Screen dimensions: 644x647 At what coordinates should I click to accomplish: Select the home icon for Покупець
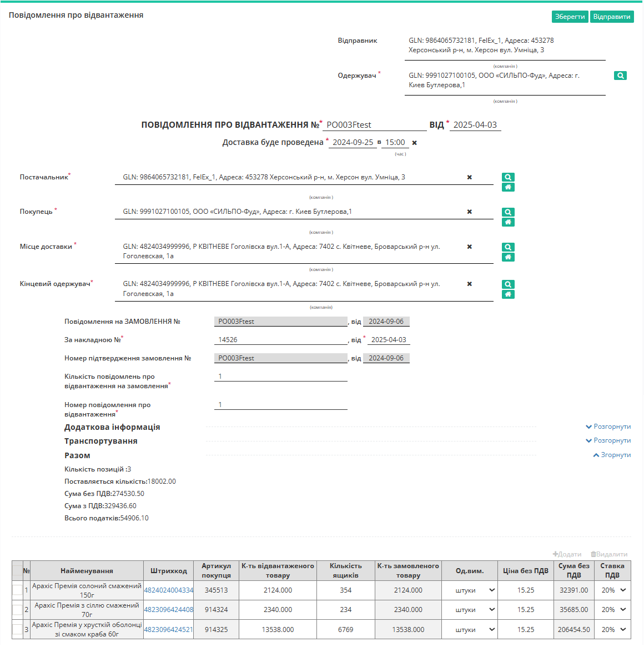coord(507,222)
